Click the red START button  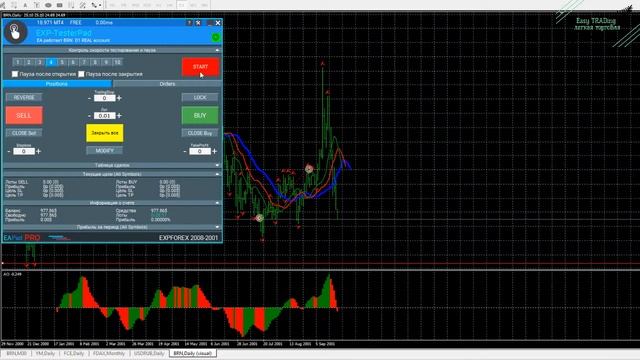pos(200,67)
